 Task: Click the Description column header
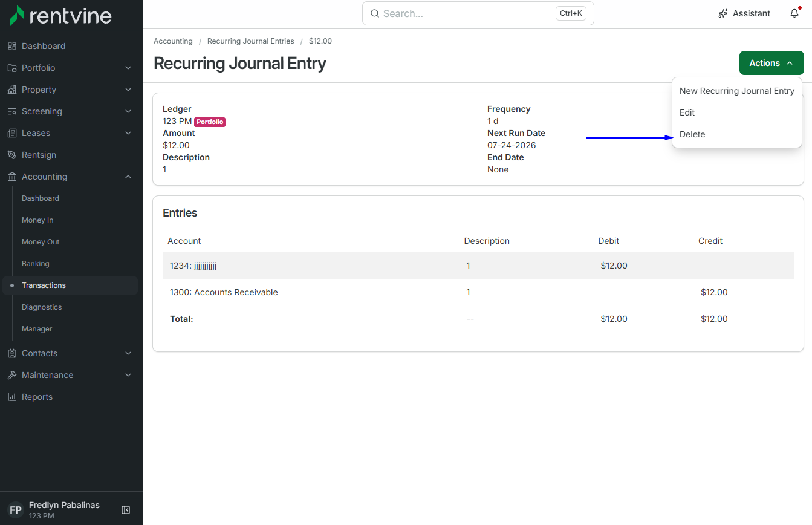pos(487,241)
